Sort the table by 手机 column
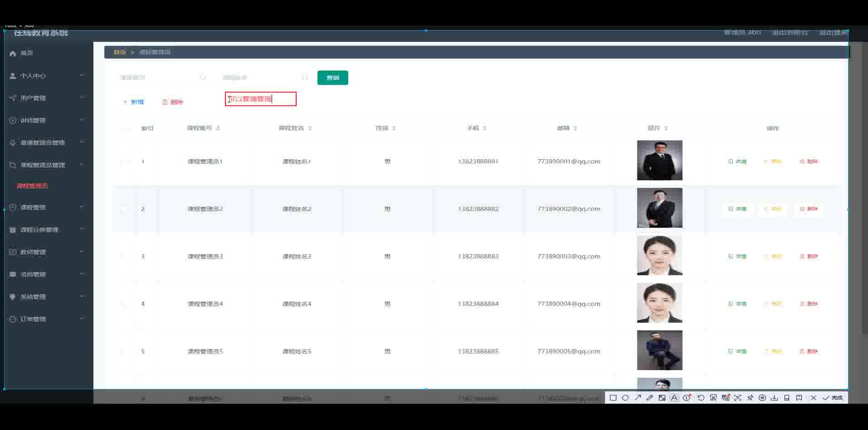The image size is (868, 430). click(485, 128)
